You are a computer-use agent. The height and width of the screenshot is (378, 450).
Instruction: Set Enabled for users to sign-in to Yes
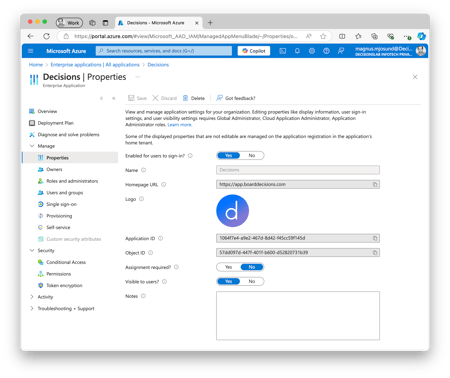(x=228, y=156)
